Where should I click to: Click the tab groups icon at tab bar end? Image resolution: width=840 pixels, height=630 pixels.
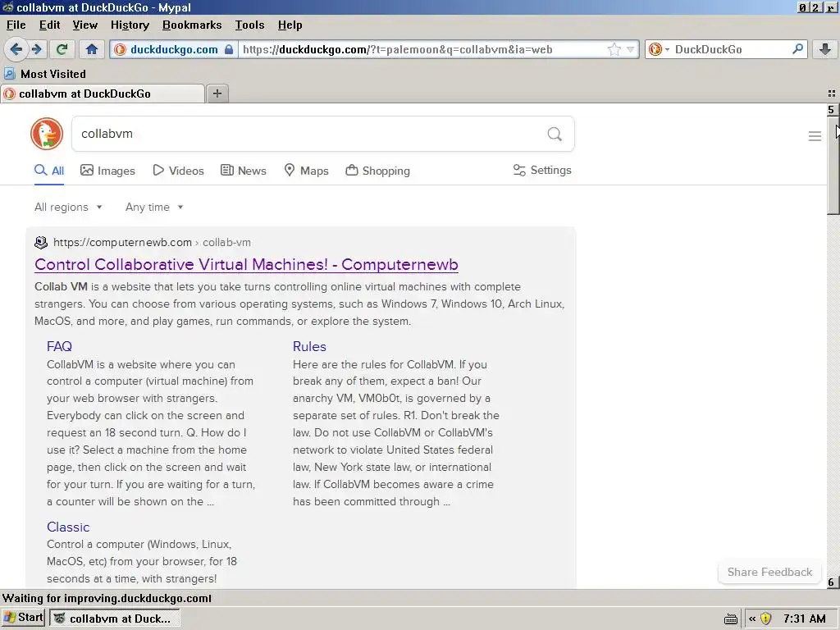(x=832, y=94)
